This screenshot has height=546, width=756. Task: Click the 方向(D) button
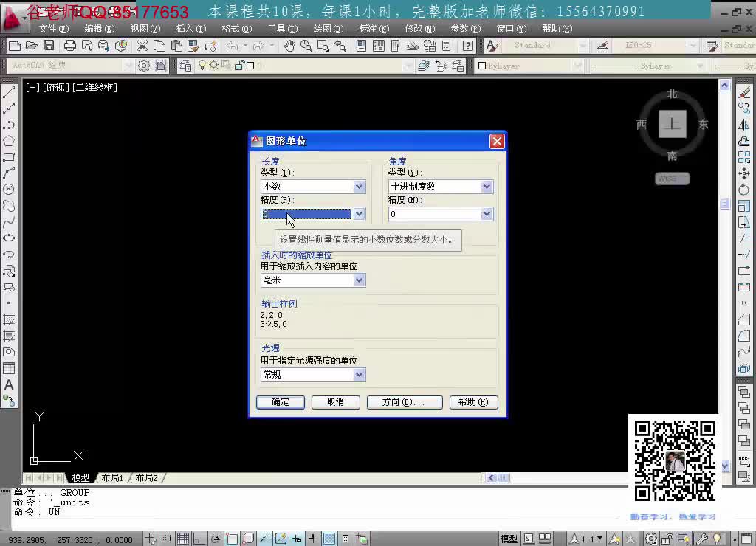click(405, 402)
